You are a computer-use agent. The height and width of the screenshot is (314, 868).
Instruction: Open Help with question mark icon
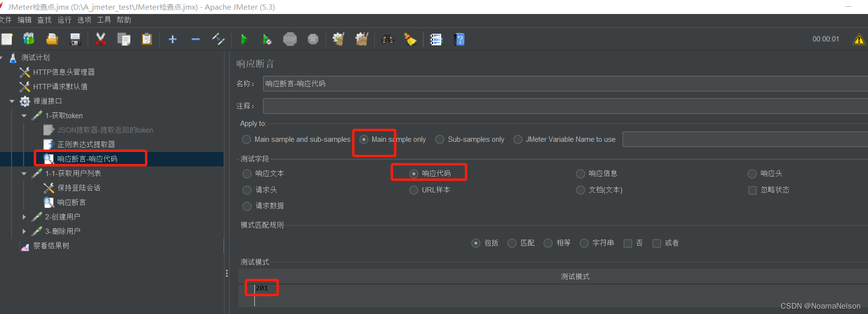(x=460, y=40)
